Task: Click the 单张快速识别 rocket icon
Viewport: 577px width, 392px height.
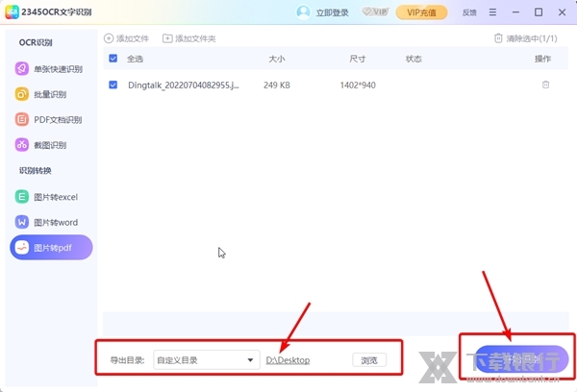Action: pyautogui.click(x=22, y=69)
